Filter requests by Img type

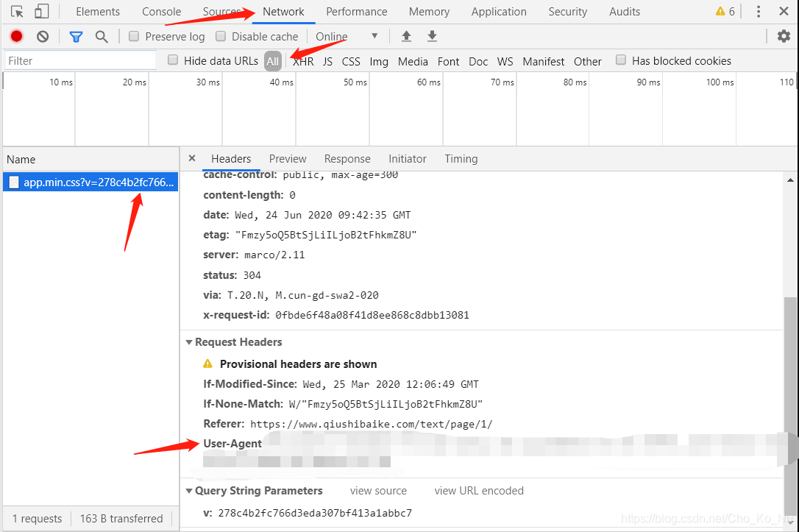(379, 62)
